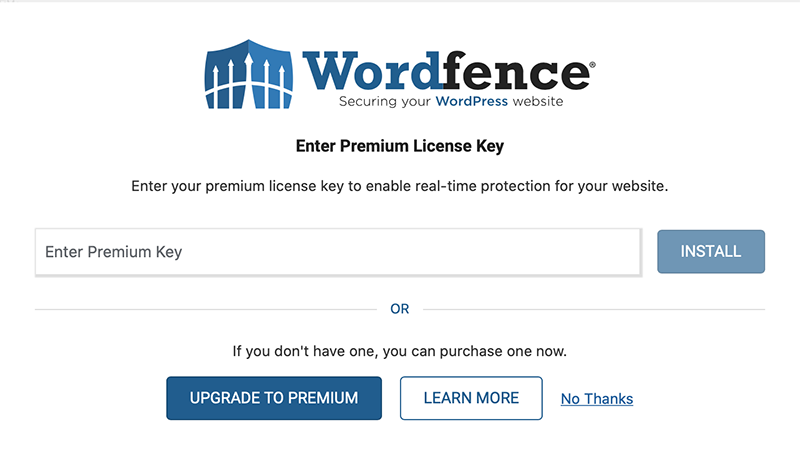Click the blue "WordPress" word in tagline
The height and width of the screenshot is (455, 800).
[x=471, y=101]
